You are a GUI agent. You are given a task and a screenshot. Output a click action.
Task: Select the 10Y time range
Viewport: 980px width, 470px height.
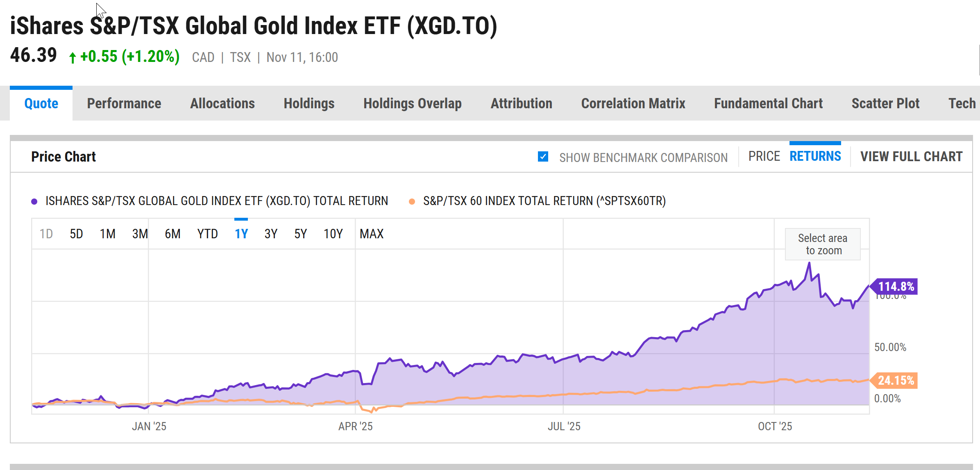point(332,233)
